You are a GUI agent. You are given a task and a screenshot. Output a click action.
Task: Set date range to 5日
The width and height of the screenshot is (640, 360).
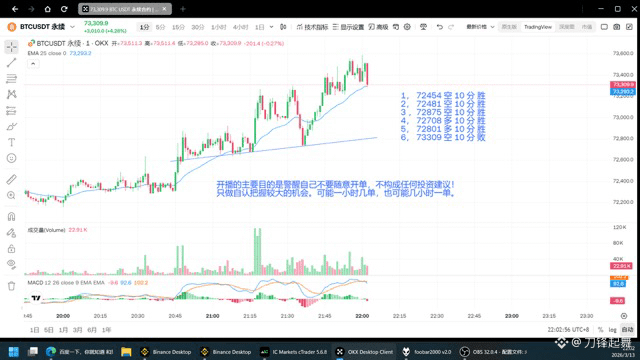(x=49, y=330)
